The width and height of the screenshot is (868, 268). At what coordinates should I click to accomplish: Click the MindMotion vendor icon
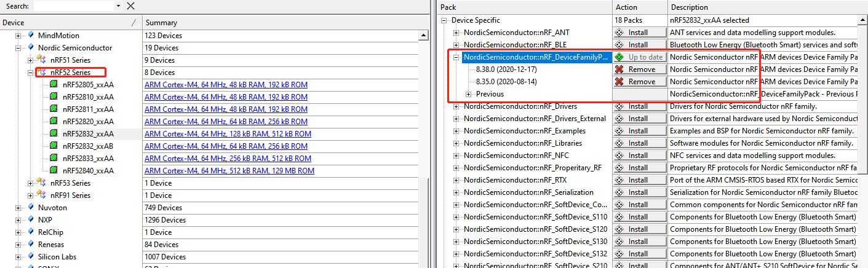[31, 36]
